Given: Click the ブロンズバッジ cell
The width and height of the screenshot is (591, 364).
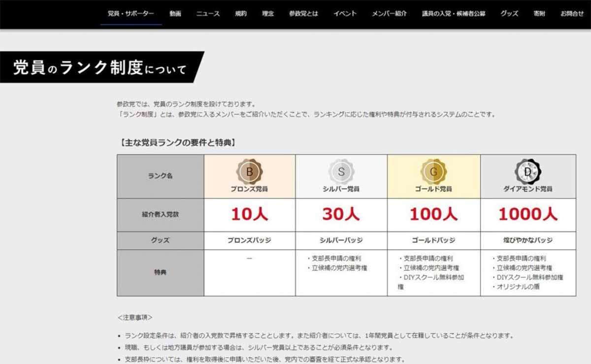Looking at the screenshot, I should pos(249,240).
